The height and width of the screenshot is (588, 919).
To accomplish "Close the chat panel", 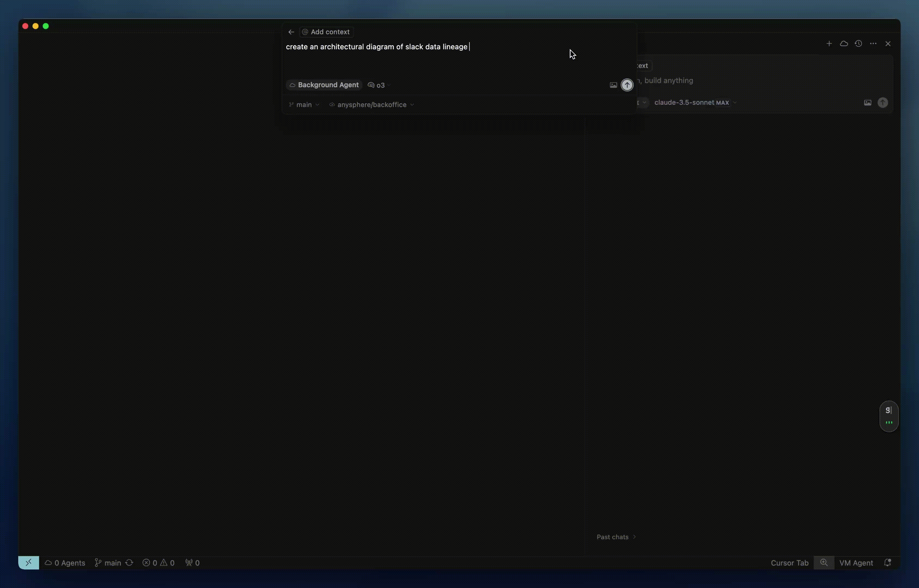I will coord(888,44).
